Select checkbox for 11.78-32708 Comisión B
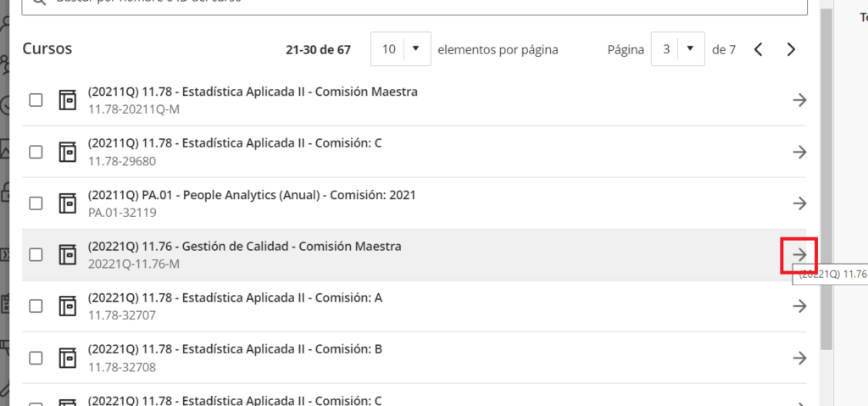The image size is (868, 406). pos(36,358)
